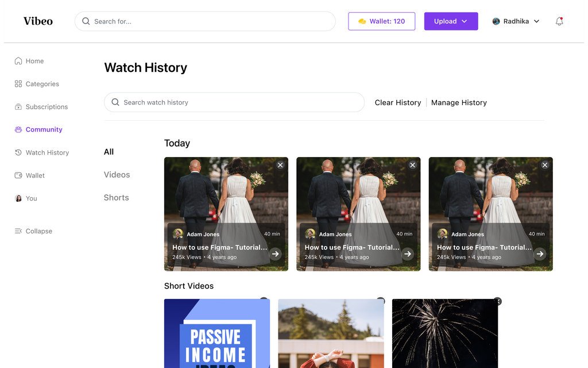Image resolution: width=588 pixels, height=368 pixels.
Task: Click Adam Jones avatar on third video
Action: [x=443, y=233]
